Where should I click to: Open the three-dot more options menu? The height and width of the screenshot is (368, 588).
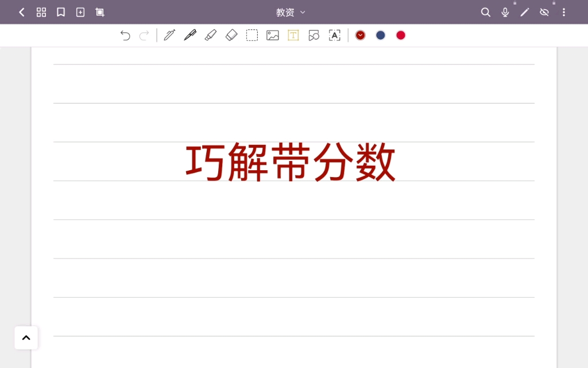[x=564, y=11]
